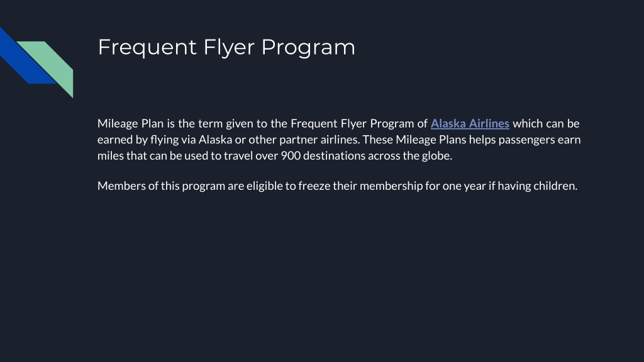The width and height of the screenshot is (644, 362).
Task: Click the word "Flyer" in the slide title
Action: tap(229, 48)
